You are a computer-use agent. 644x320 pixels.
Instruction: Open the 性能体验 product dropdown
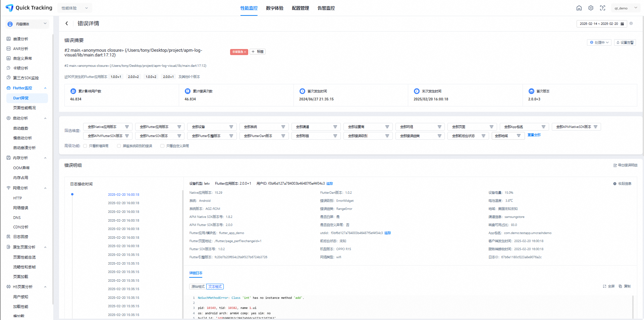tap(75, 8)
